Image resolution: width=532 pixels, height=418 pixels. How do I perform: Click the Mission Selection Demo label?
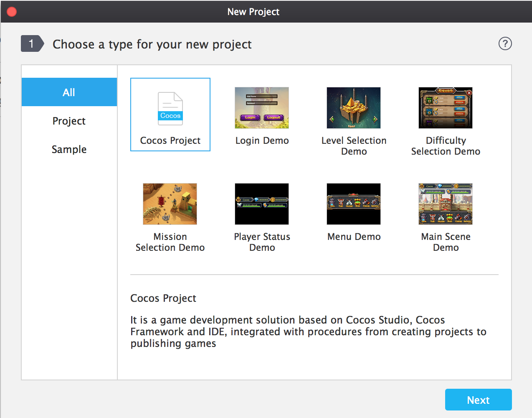click(x=170, y=242)
